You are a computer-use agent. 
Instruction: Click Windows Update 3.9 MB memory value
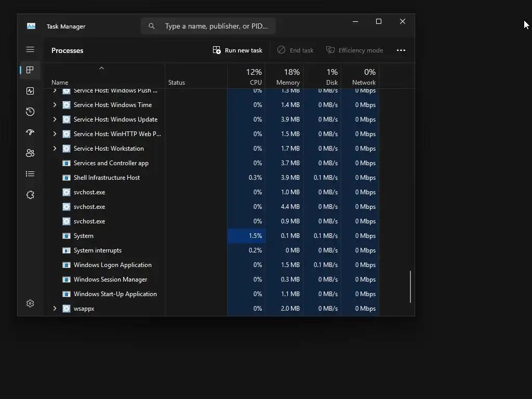click(x=290, y=119)
